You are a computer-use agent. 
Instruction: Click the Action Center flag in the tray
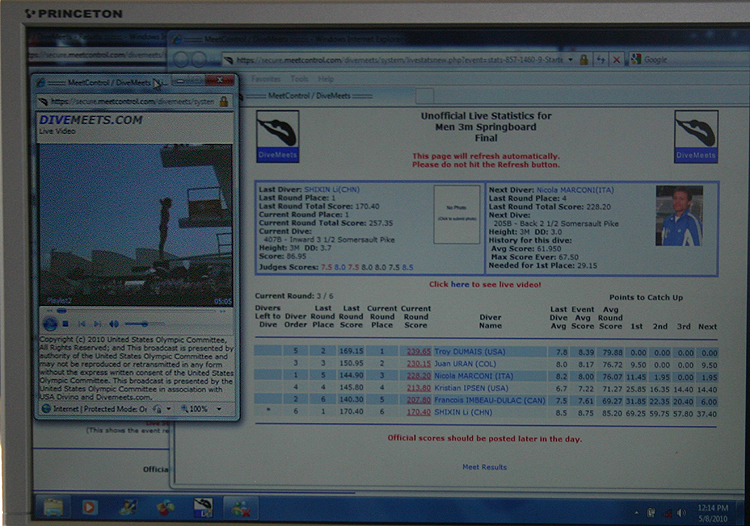[x=651, y=513]
